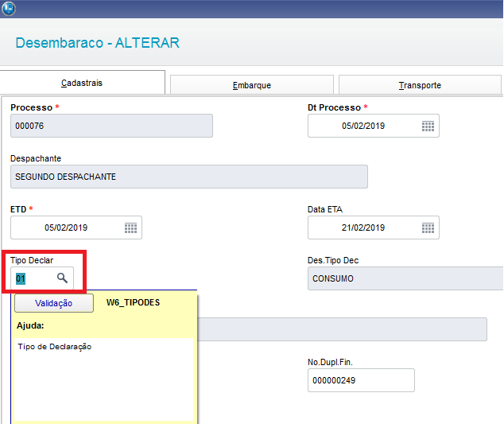The height and width of the screenshot is (424, 504).
Task: Click the Tipo de Declaração help text
Action: (55, 347)
